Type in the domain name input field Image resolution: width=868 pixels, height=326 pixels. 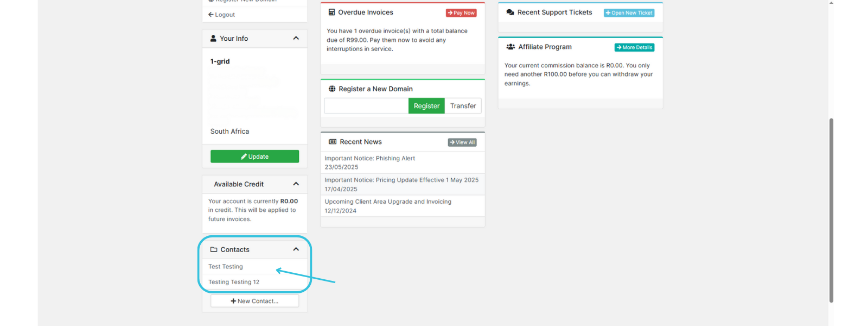(x=366, y=106)
